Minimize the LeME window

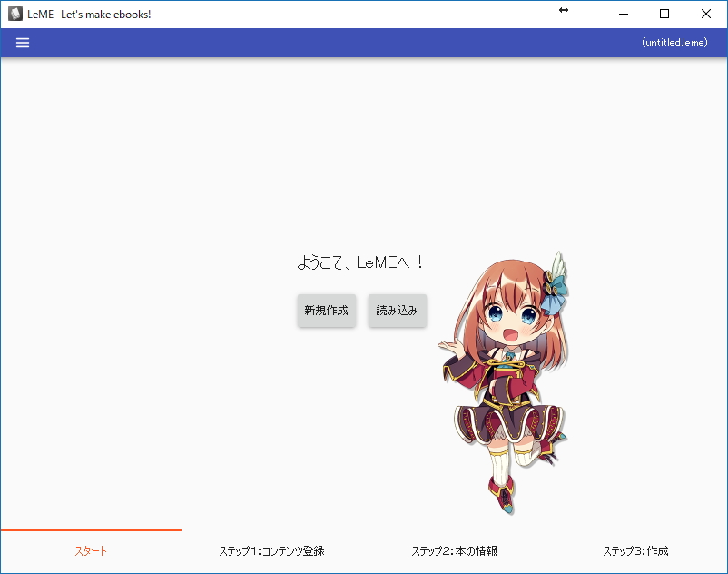pos(624,14)
